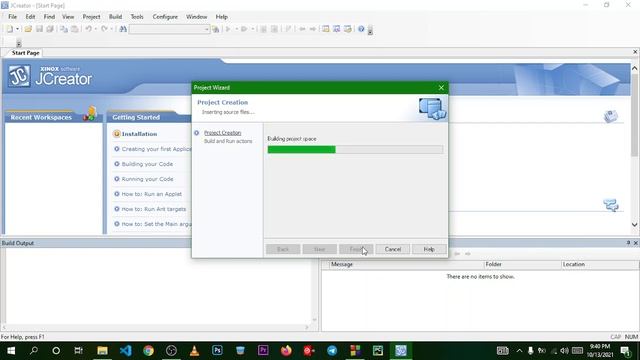640x360 pixels.
Task: Open Building your Code link
Action: click(147, 164)
